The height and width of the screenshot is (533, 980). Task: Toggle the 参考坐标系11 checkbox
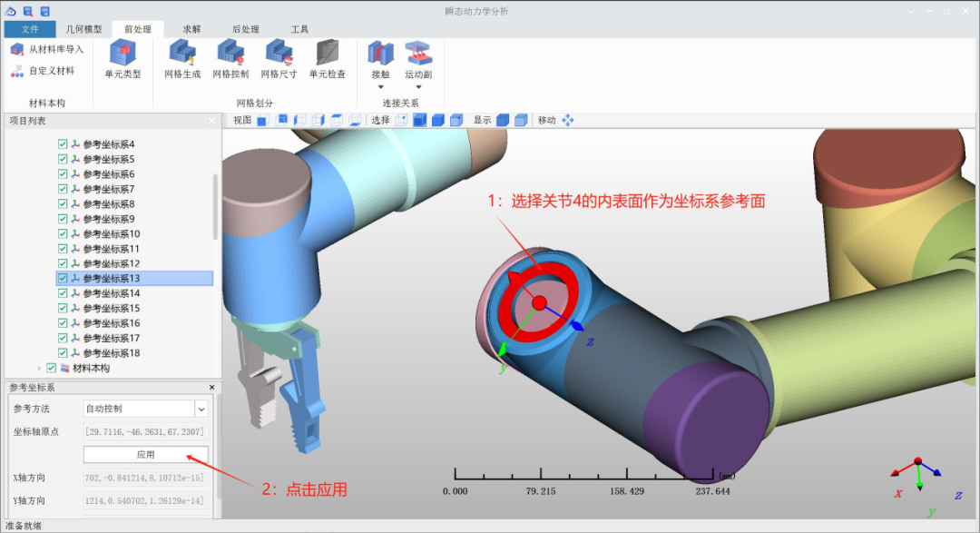tap(63, 249)
